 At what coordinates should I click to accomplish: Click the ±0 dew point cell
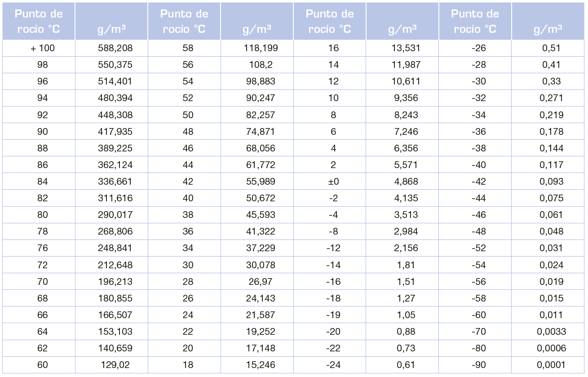coord(333,182)
